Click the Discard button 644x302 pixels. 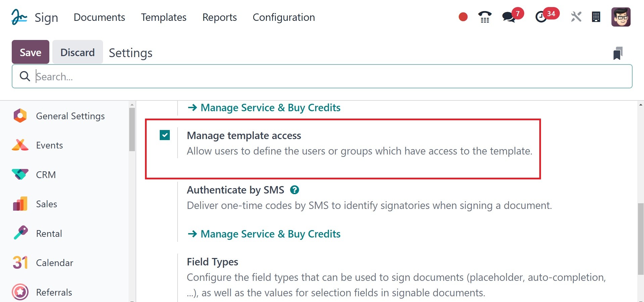pos(78,52)
